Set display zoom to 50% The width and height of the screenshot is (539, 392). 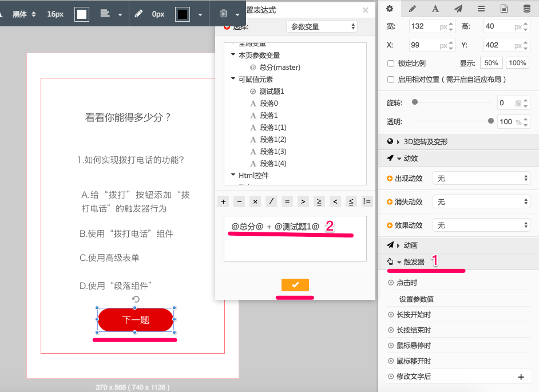coord(491,63)
